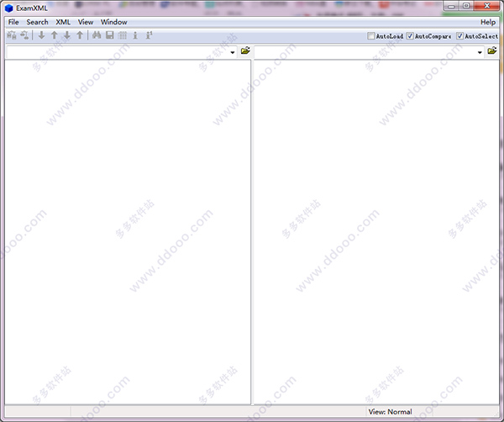The width and height of the screenshot is (504, 422).
Task: Click the ExamXML blue cube title icon
Action: tap(8, 8)
